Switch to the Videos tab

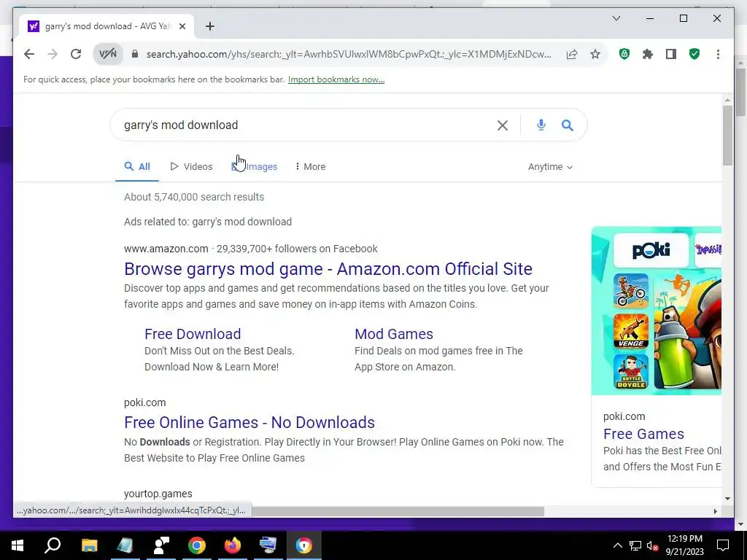tap(192, 167)
